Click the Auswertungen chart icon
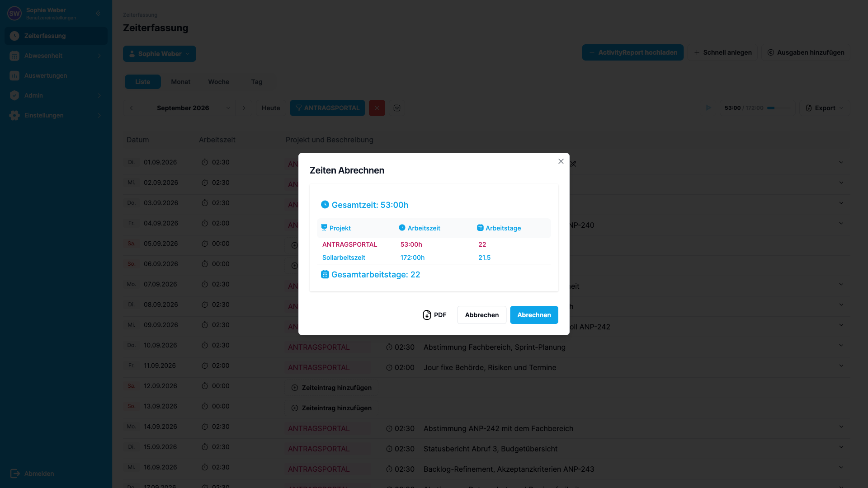The width and height of the screenshot is (868, 488). tap(14, 75)
